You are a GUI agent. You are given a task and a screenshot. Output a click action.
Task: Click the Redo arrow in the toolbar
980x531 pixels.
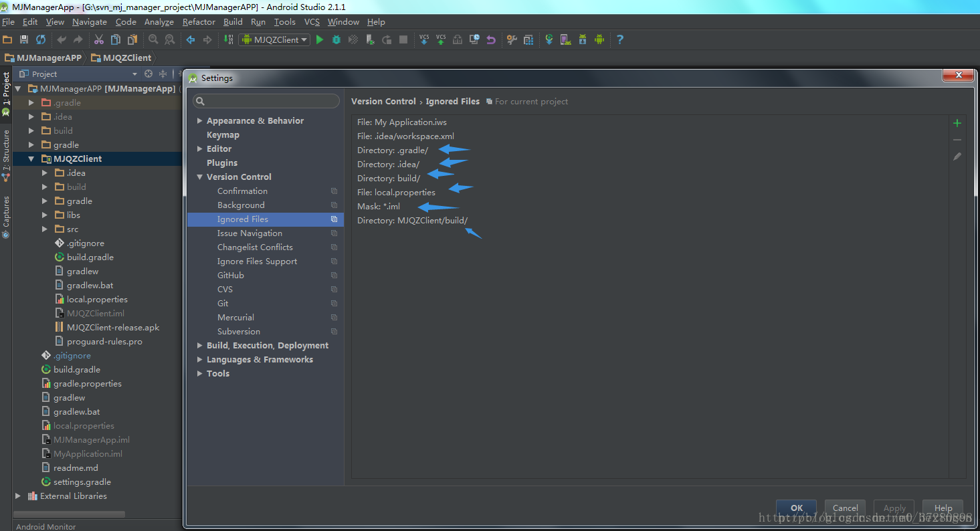point(78,39)
